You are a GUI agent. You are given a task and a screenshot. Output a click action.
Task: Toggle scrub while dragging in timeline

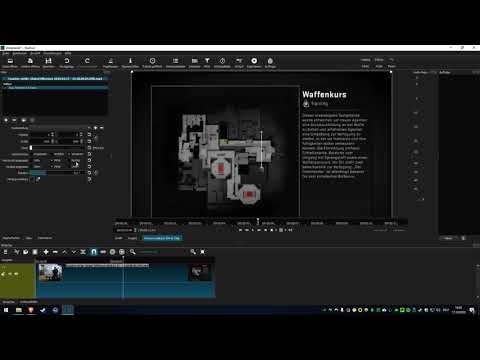103,252
